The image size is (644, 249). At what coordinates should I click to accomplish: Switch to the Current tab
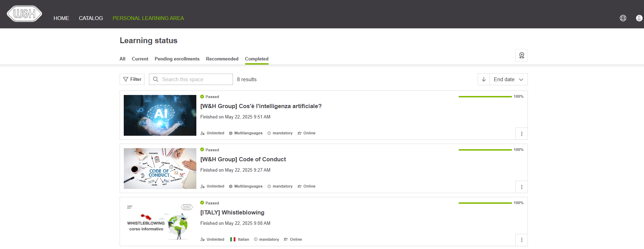pyautogui.click(x=140, y=59)
